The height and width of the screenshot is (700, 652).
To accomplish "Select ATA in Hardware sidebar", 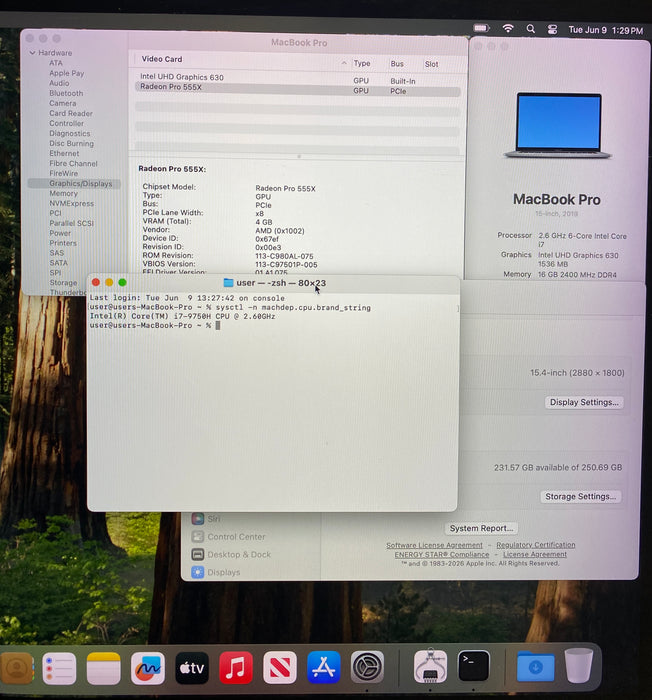I will click(56, 63).
